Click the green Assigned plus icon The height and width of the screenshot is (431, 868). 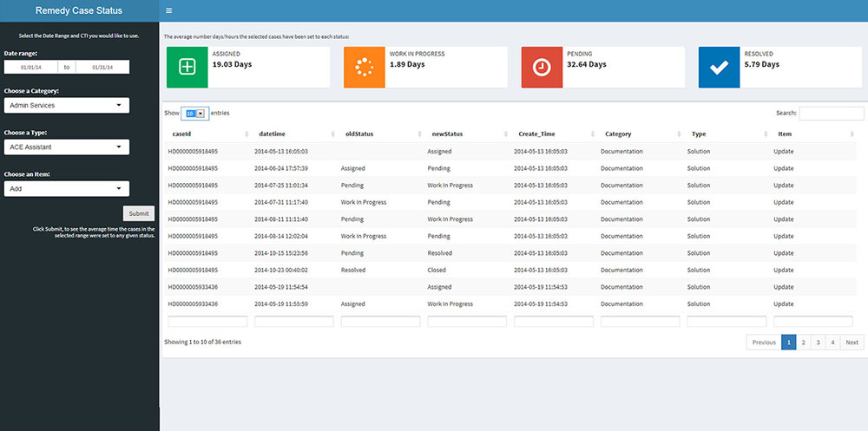pyautogui.click(x=187, y=67)
